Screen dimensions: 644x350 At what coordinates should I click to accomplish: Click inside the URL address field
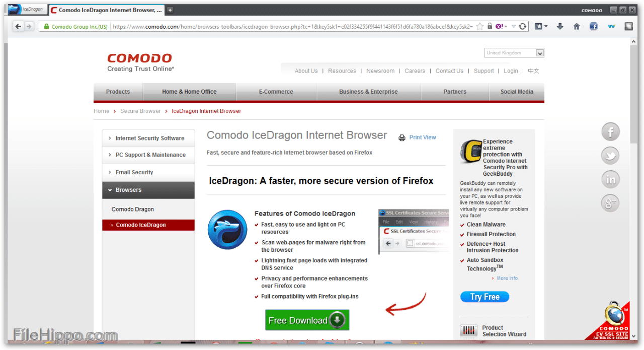click(x=292, y=27)
